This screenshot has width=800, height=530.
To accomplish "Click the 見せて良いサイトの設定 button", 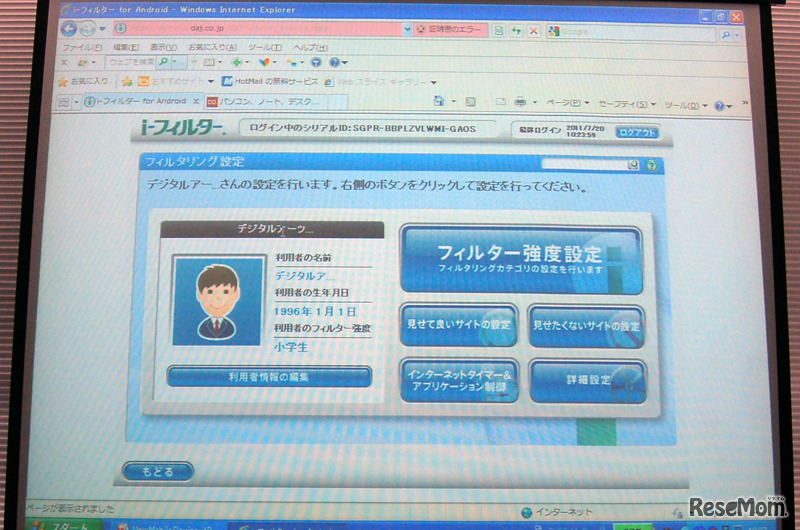I will point(459,324).
